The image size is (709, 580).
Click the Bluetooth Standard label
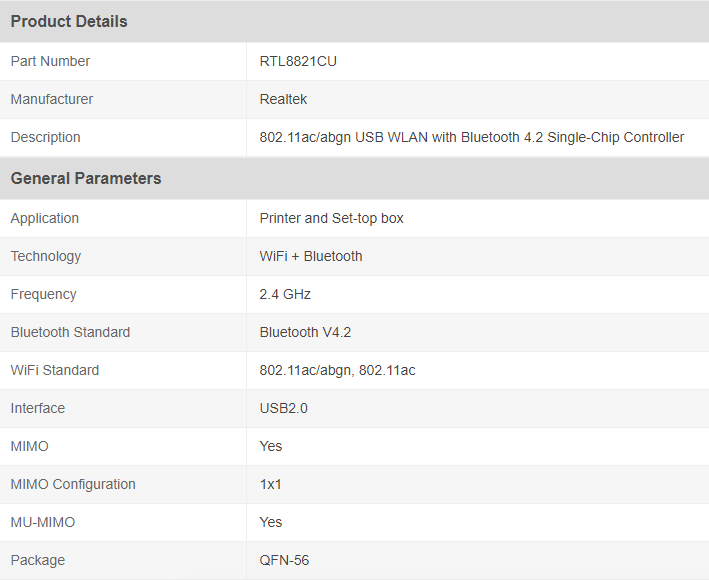70,332
